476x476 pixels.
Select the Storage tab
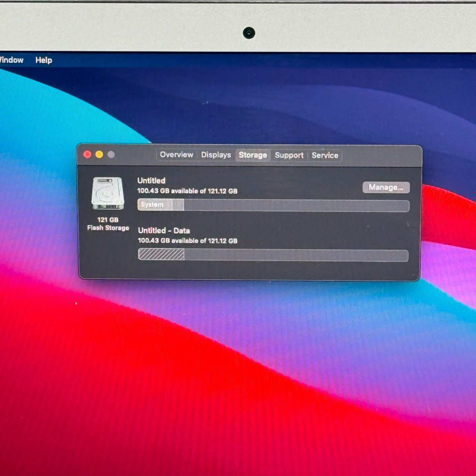point(253,155)
